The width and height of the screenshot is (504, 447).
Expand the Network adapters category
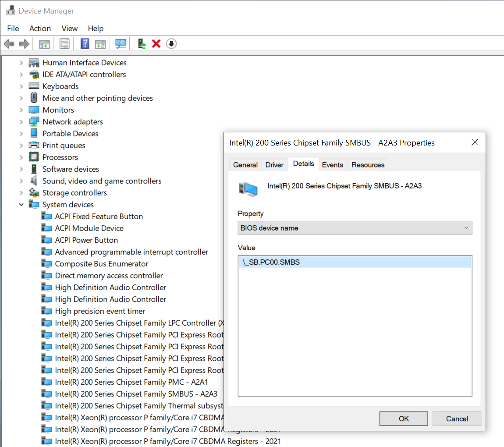coord(21,122)
